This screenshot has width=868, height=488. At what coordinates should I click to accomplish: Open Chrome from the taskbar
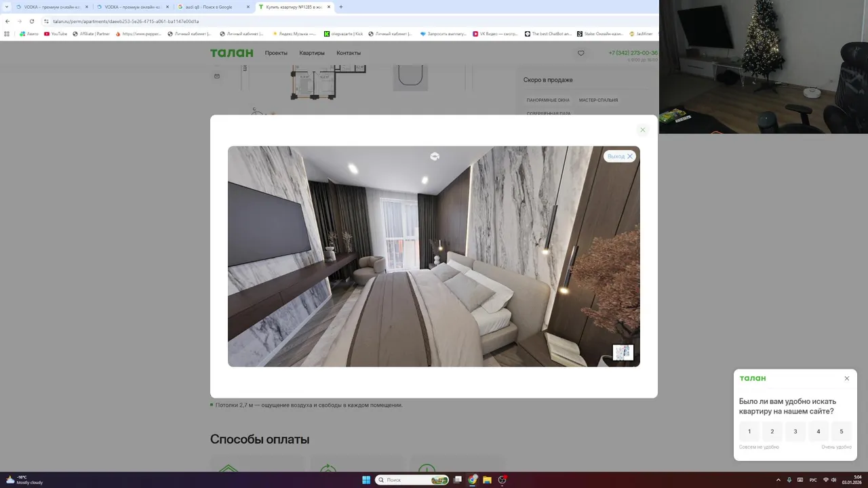(x=473, y=480)
